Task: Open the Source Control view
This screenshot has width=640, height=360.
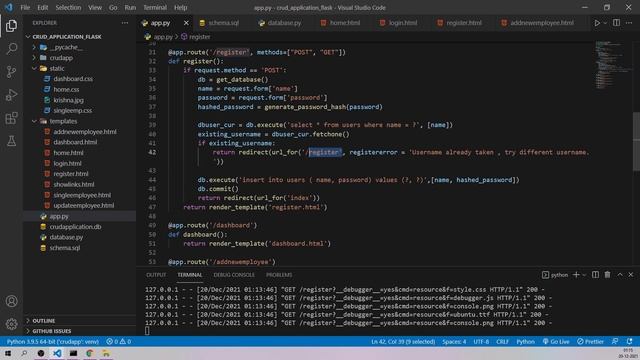Action: pyautogui.click(x=11, y=72)
